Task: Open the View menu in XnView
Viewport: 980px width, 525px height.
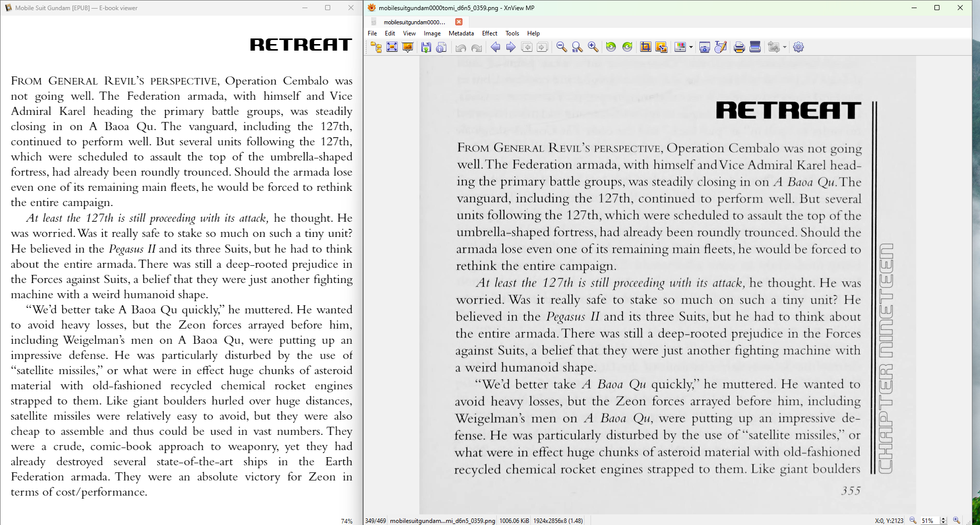Action: [409, 33]
